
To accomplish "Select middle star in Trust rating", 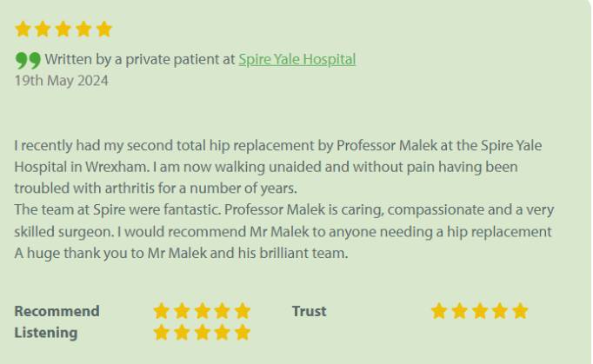I will pyautogui.click(x=479, y=311).
